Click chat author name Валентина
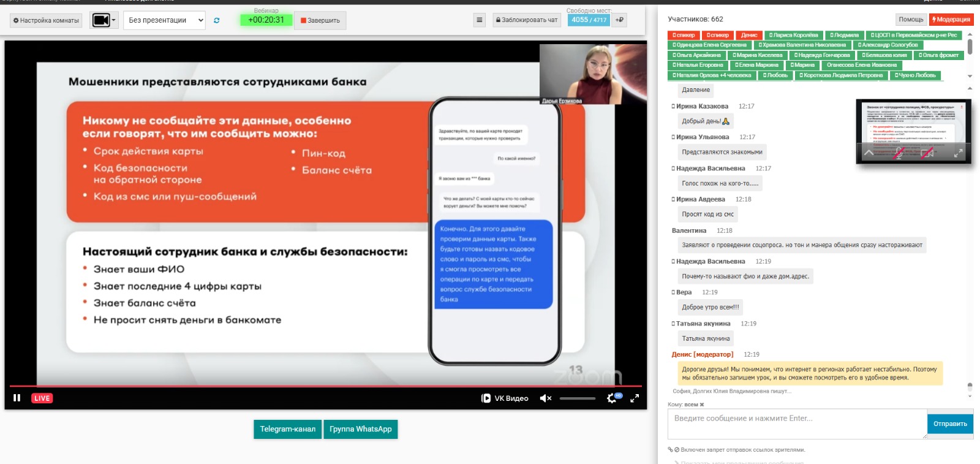Screen dimensions: 980x464 tap(689, 230)
